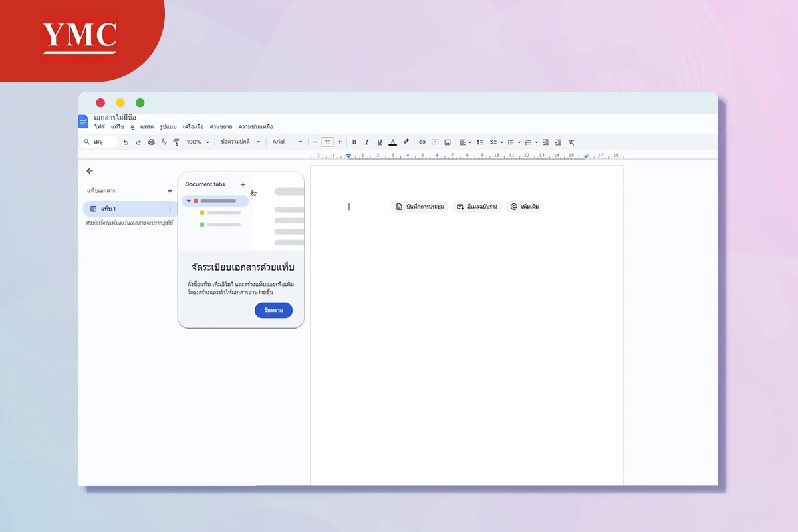798x532 pixels.
Task: Click the document title เอกสารไม่มีชื่อ
Action: (115, 117)
